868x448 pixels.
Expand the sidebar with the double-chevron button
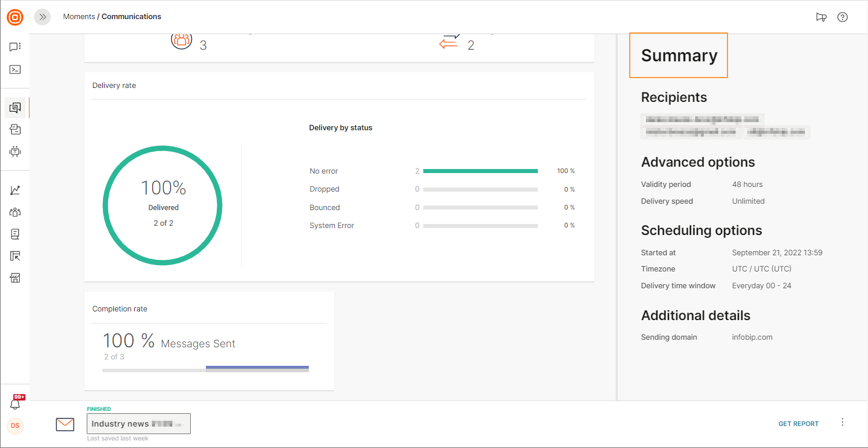42,17
